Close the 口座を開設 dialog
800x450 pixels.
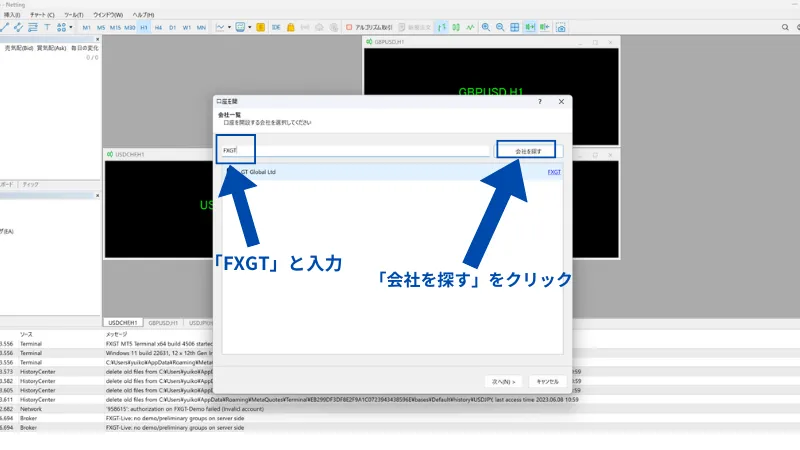coord(561,102)
